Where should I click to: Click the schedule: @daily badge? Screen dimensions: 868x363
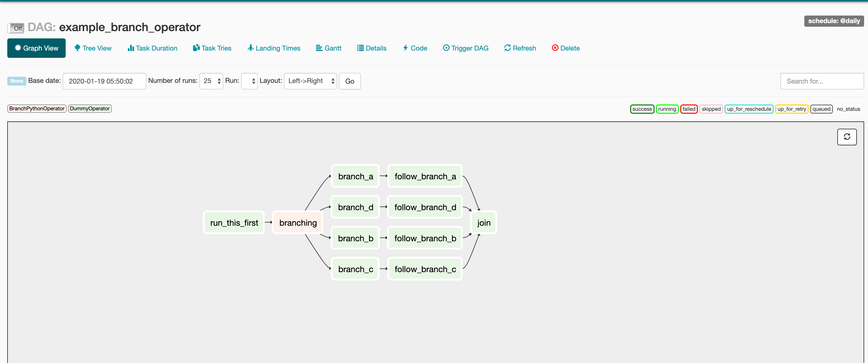pos(834,21)
